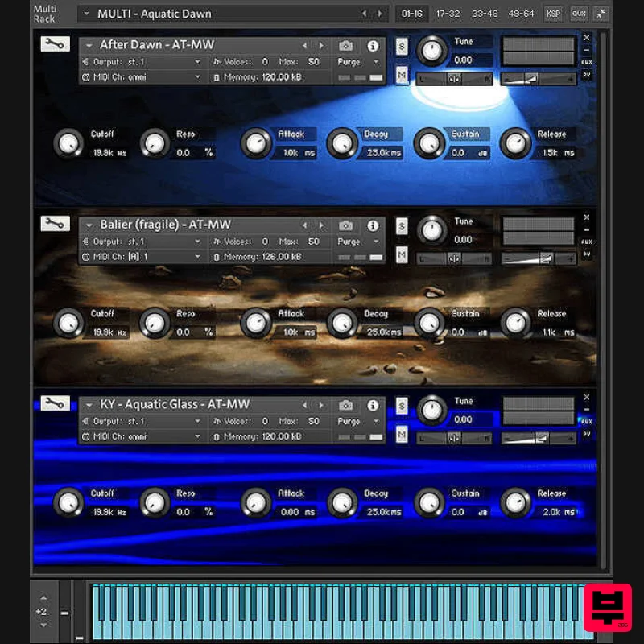Viewport: 644px width, 644px height.
Task: Open the wrench icon for KY - Aquatic Glass
Action: click(x=54, y=403)
